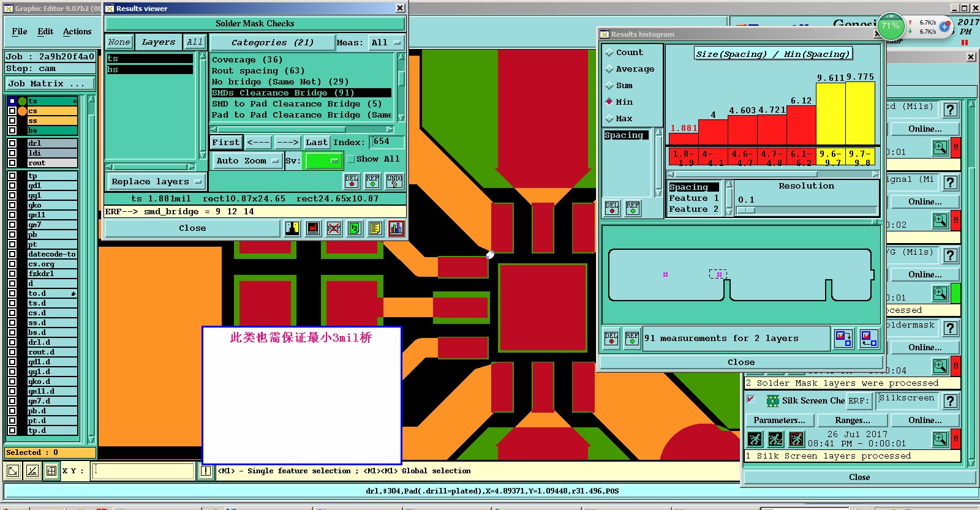Click the Parameters... button for the Silk Screen check
980x510 pixels.
click(779, 420)
